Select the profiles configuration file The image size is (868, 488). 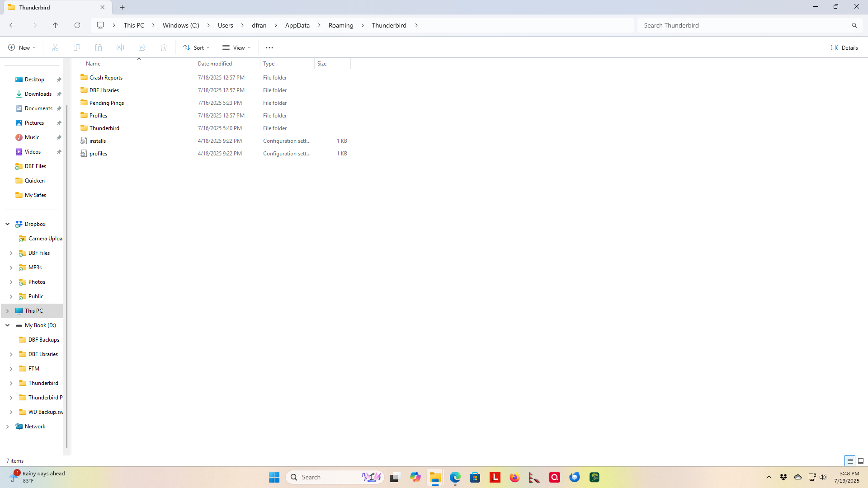98,154
